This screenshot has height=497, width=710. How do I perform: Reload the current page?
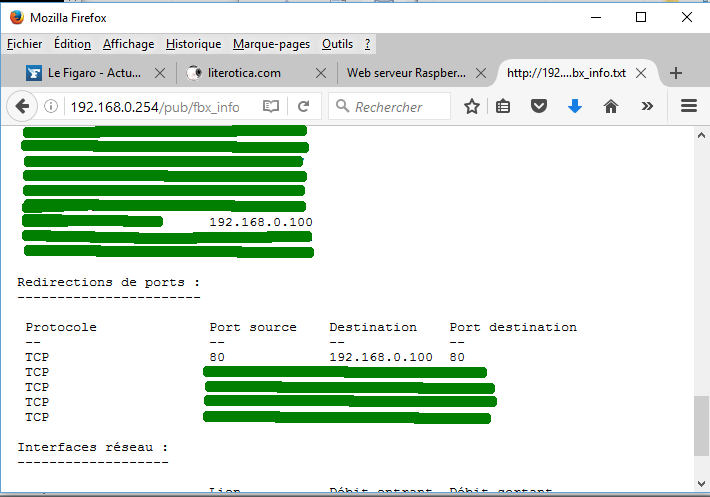303,106
